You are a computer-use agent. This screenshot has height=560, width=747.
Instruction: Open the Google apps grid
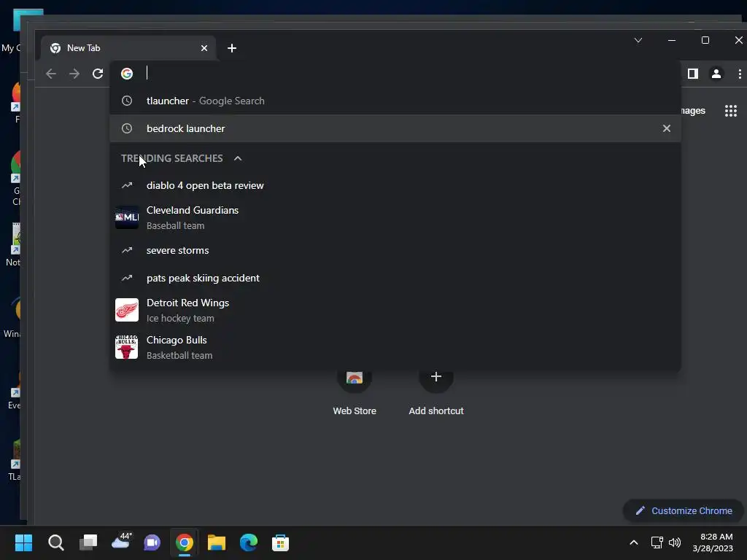coord(731,111)
